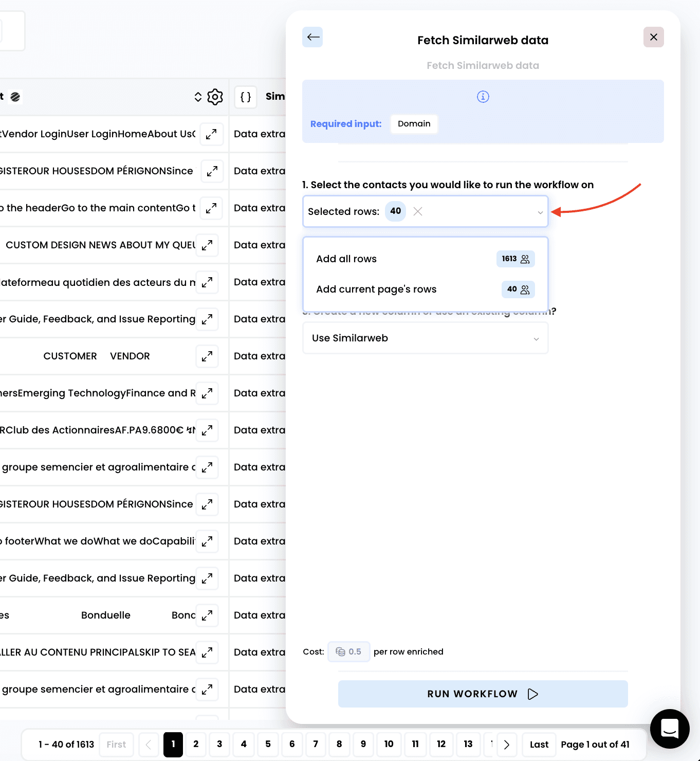Choose Add all rows option

(x=426, y=259)
